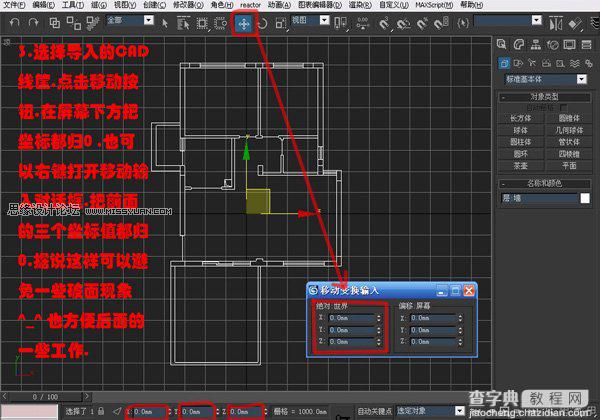Select the Geometry category icon
Image resolution: width=600 pixels, height=420 pixels.
pyautogui.click(x=504, y=63)
